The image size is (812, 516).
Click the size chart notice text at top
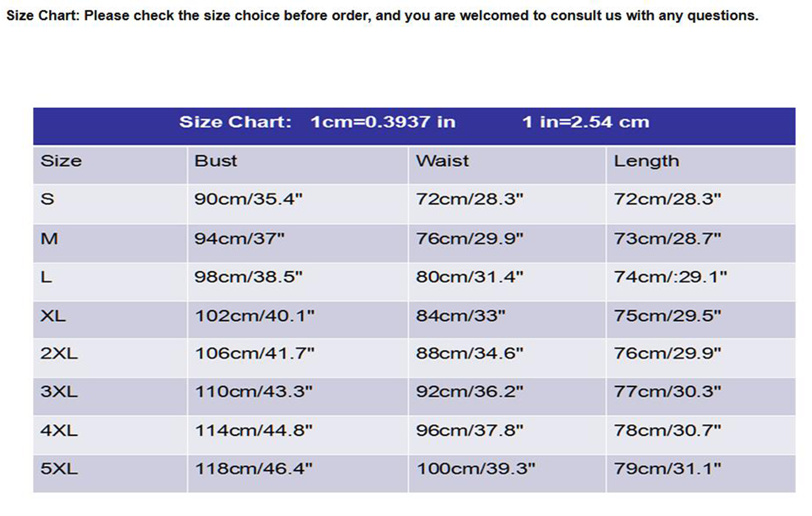pyautogui.click(x=382, y=15)
